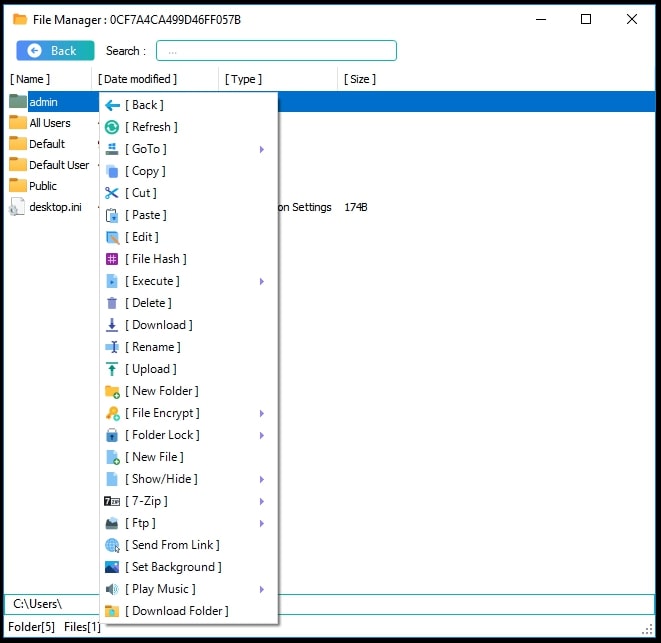Select New Folder in the context menu
The height and width of the screenshot is (643, 661).
[x=162, y=391]
